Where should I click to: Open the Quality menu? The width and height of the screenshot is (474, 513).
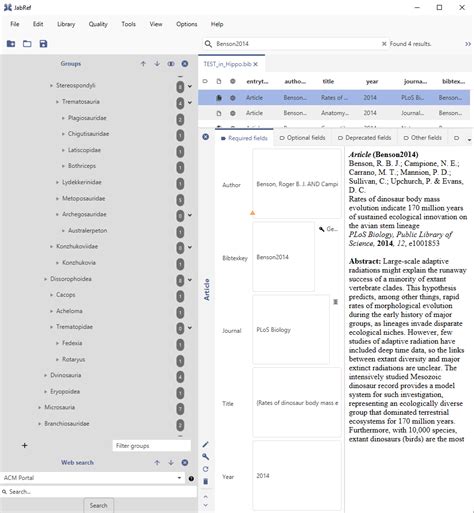[98, 24]
